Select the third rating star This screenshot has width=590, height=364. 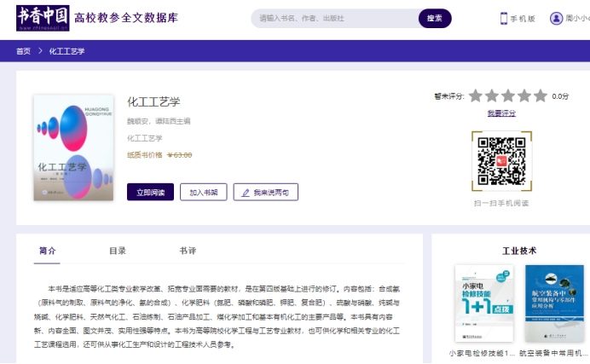507,96
